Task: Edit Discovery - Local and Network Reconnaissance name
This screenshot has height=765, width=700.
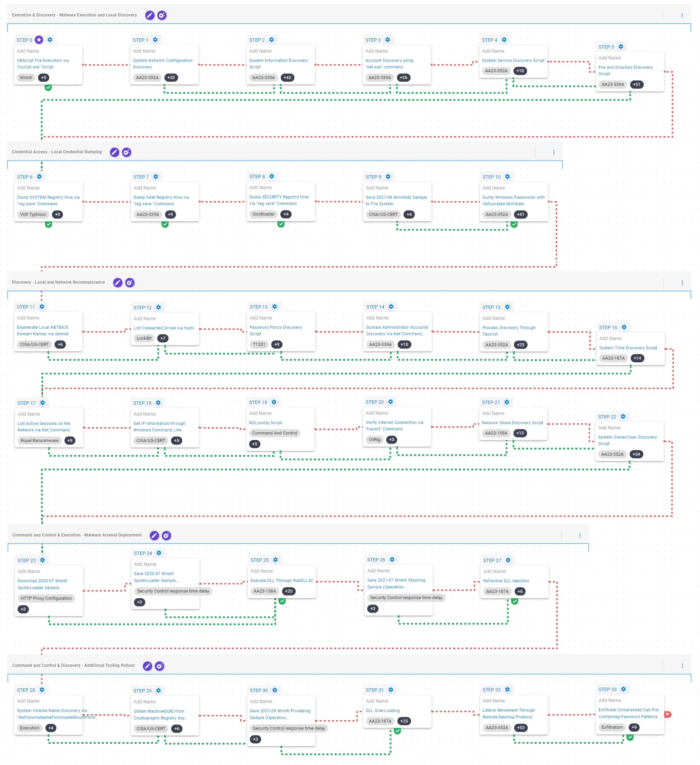Action: tap(118, 283)
